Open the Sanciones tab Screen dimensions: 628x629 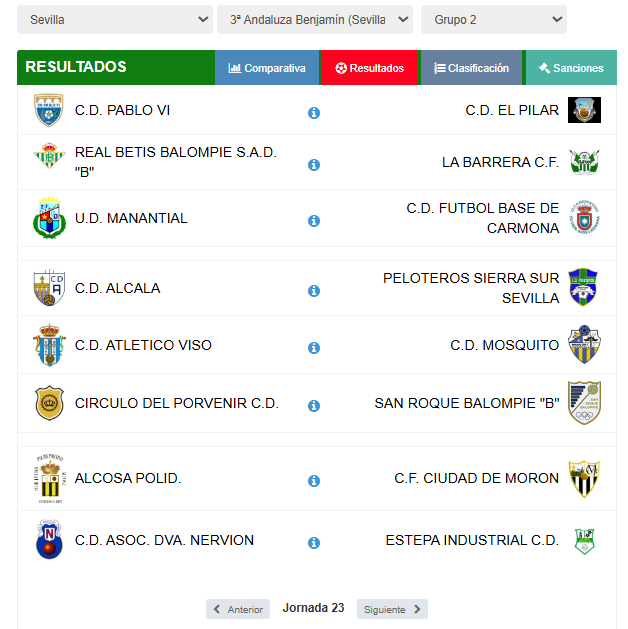point(571,68)
